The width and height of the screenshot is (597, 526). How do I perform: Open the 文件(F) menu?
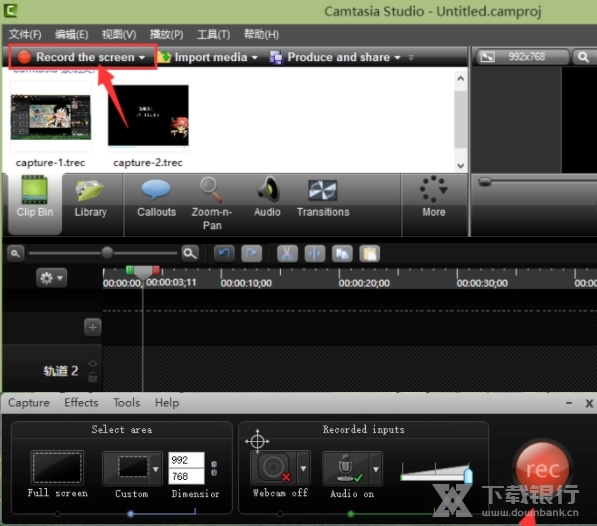25,35
